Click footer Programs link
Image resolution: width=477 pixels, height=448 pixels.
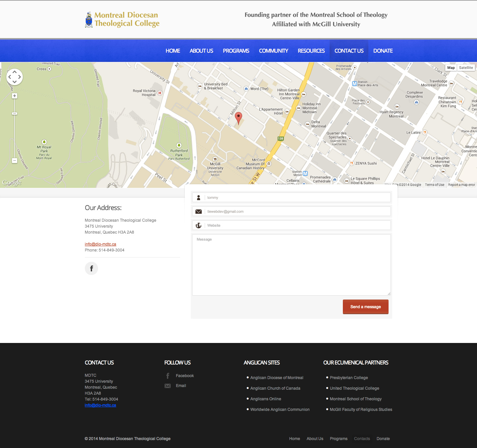pyautogui.click(x=339, y=439)
